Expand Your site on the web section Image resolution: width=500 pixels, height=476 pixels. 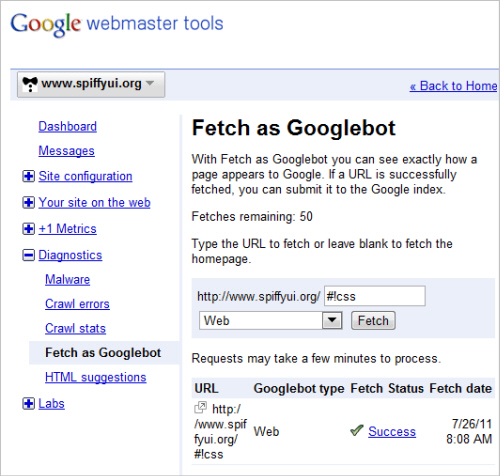[28, 202]
